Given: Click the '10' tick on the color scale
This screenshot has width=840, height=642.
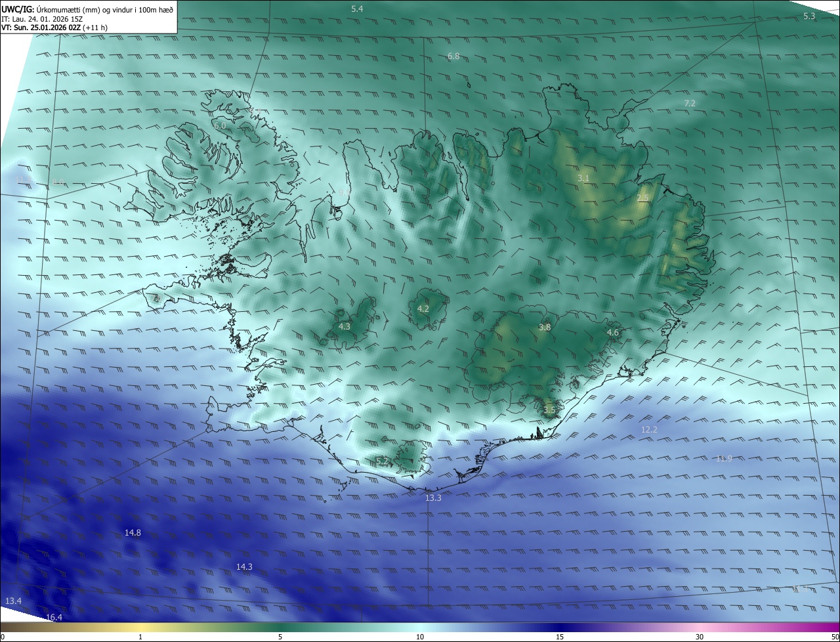Looking at the screenshot, I should tap(420, 637).
